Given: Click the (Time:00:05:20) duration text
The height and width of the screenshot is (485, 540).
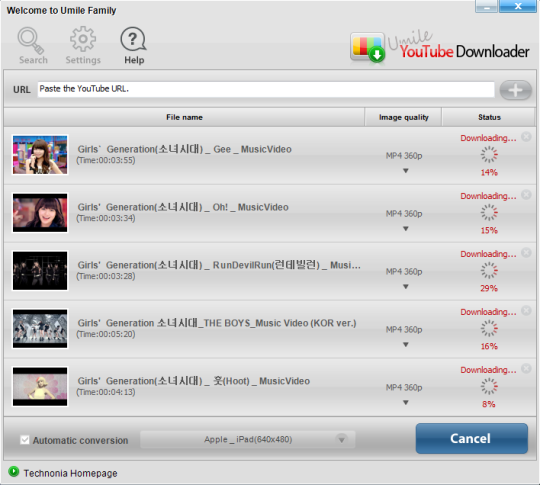Looking at the screenshot, I should pos(106,334).
